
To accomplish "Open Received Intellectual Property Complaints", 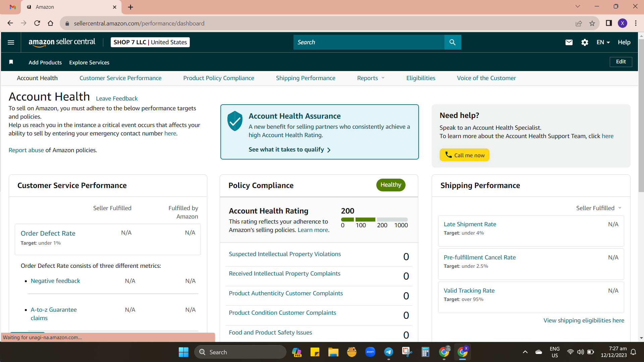I will point(284,274).
